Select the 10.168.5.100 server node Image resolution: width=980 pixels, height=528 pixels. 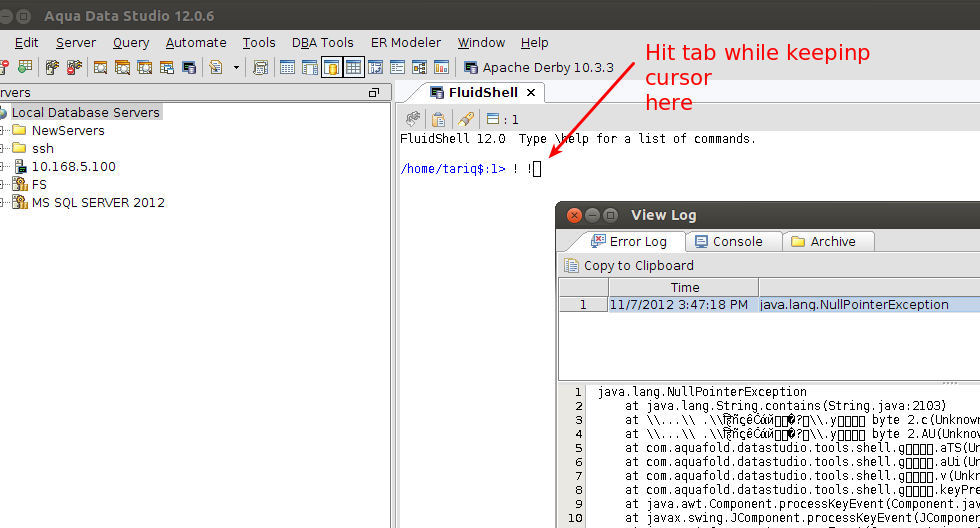coord(74,167)
